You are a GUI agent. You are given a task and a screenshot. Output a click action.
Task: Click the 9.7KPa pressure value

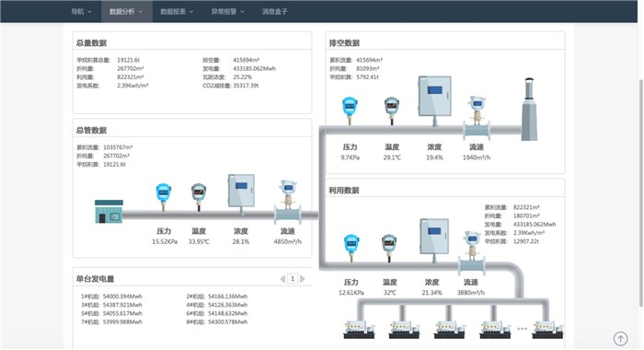point(350,157)
